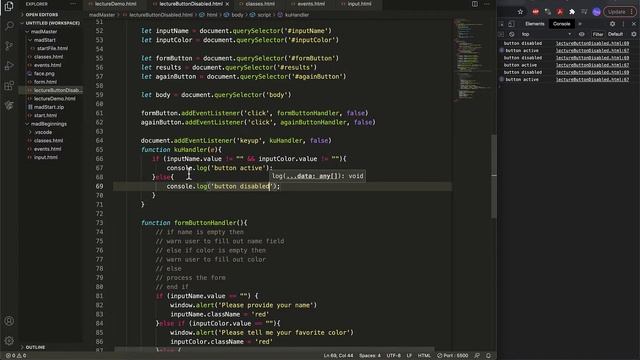Close the lectureButtonDisabled.html tab
640x360 pixels.
click(x=227, y=4)
